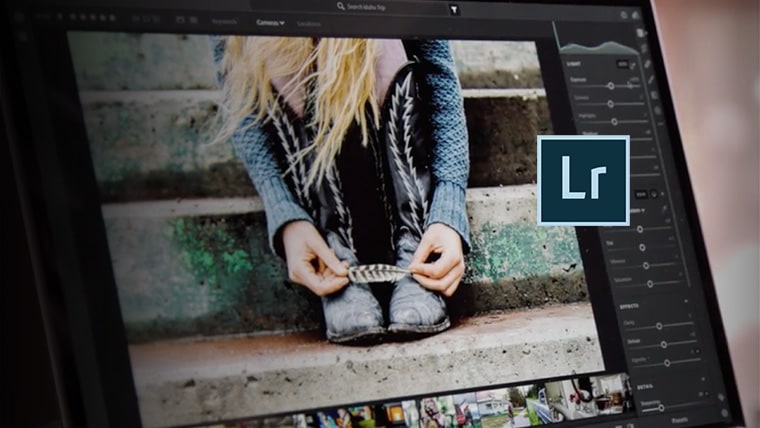Pick the white balance eyedropper
The width and height of the screenshot is (760, 428).
(664, 209)
